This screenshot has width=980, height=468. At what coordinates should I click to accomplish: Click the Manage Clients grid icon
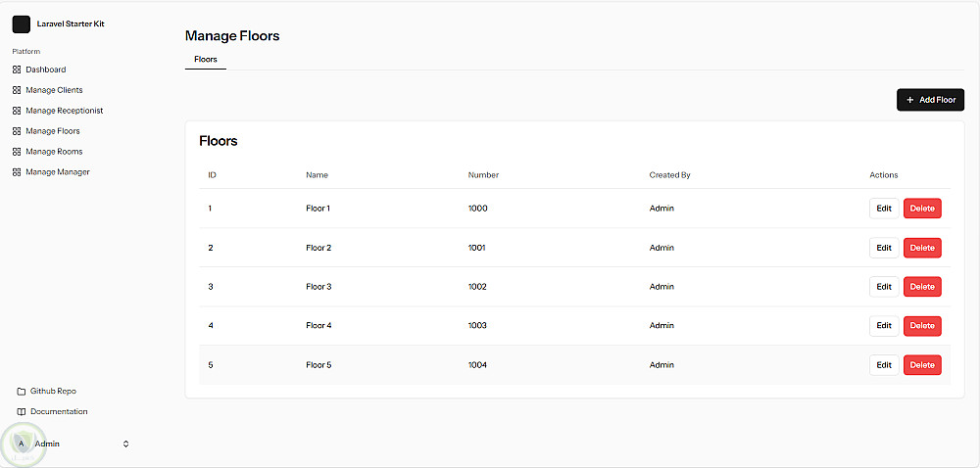pyautogui.click(x=17, y=90)
